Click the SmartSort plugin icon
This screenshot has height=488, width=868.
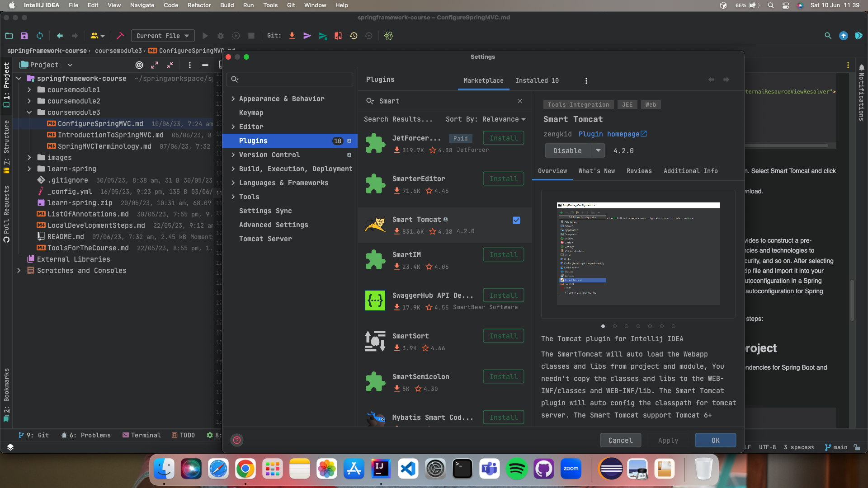click(x=375, y=341)
